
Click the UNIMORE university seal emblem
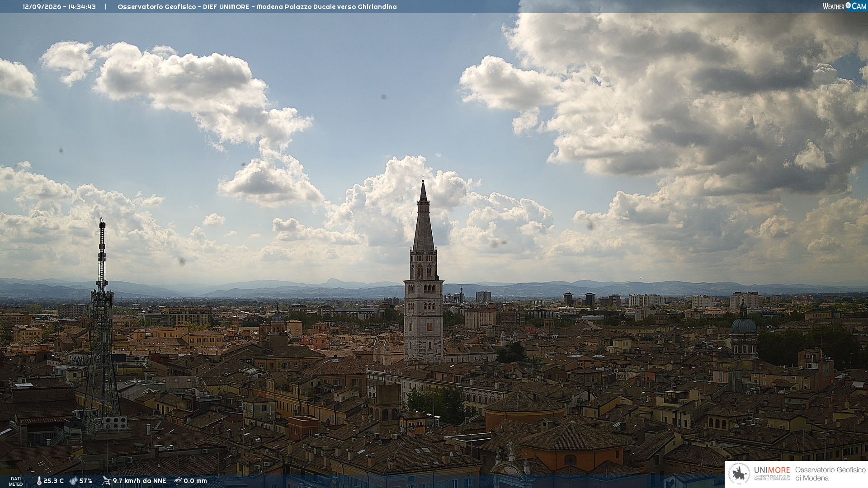tap(739, 474)
